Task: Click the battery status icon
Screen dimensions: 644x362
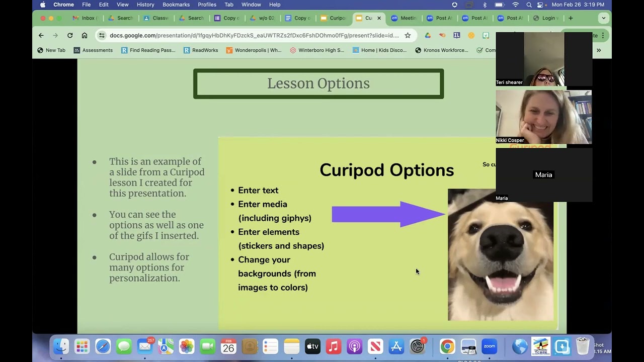Action: 500,5
